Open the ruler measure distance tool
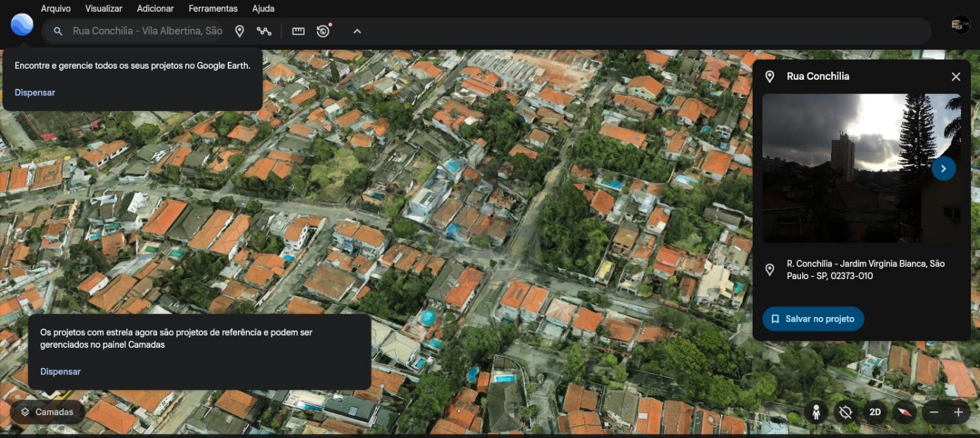The image size is (980, 438). [299, 31]
